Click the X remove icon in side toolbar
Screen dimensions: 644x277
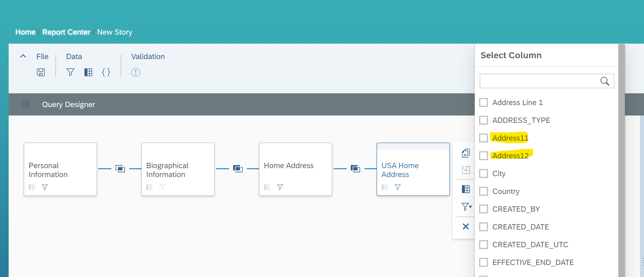466,226
